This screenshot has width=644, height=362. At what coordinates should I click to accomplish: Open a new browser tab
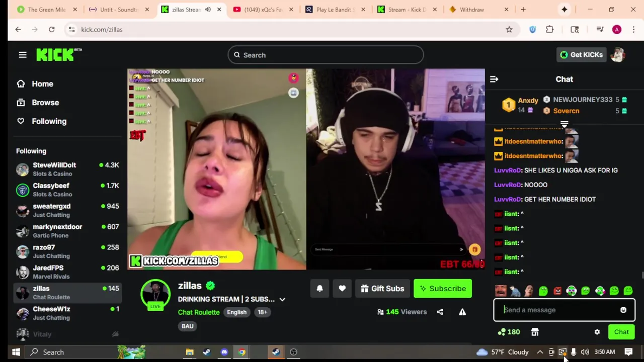click(x=523, y=10)
